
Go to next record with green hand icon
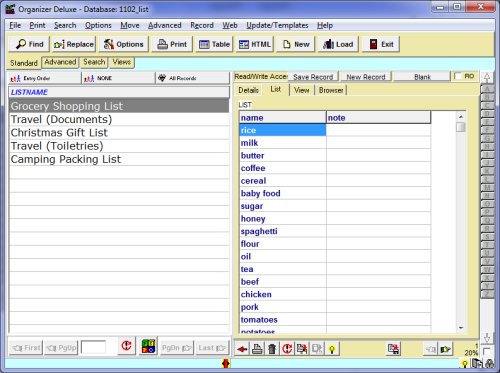coord(446,349)
